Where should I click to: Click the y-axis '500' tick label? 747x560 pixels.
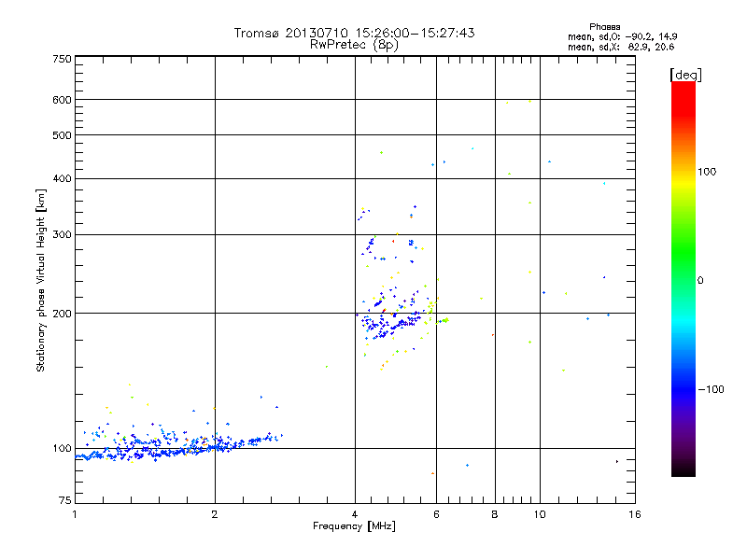pos(63,135)
